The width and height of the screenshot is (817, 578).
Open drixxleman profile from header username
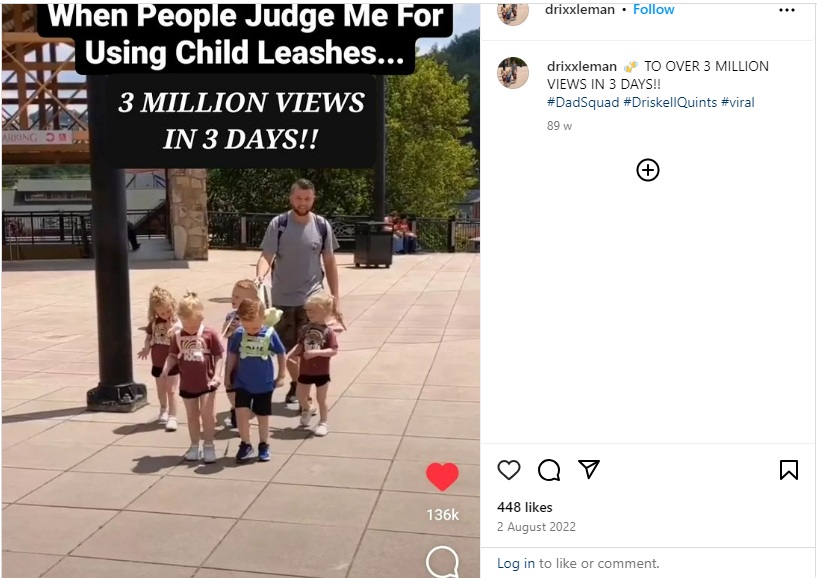point(579,9)
